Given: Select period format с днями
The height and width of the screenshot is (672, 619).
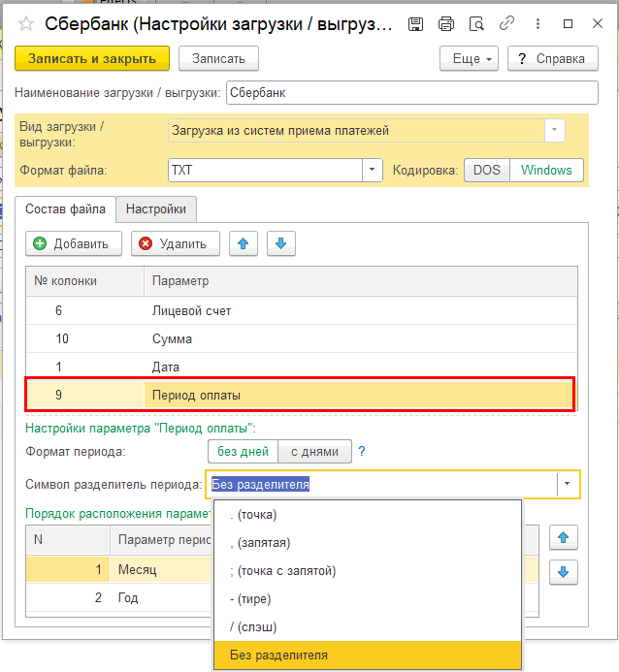Looking at the screenshot, I should (314, 451).
